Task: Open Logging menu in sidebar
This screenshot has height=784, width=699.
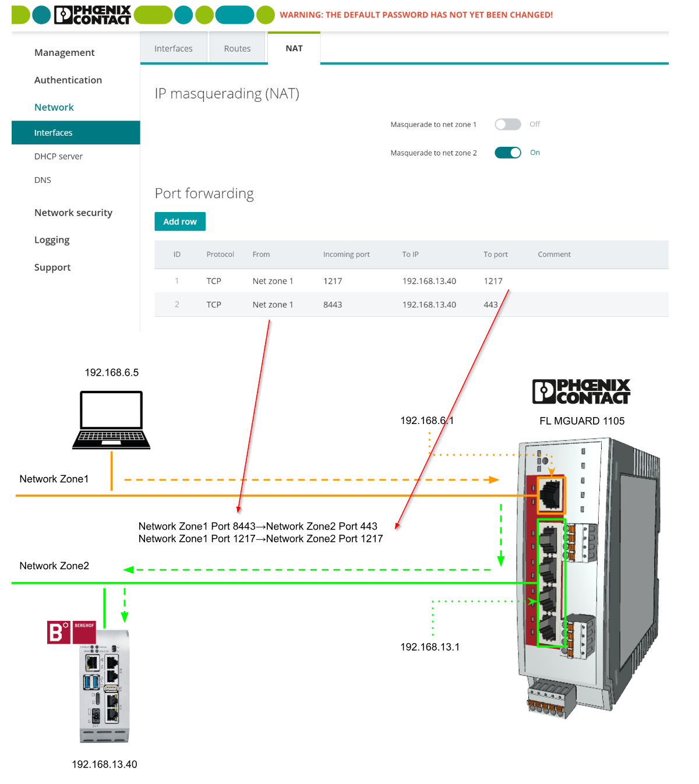Action: [52, 240]
